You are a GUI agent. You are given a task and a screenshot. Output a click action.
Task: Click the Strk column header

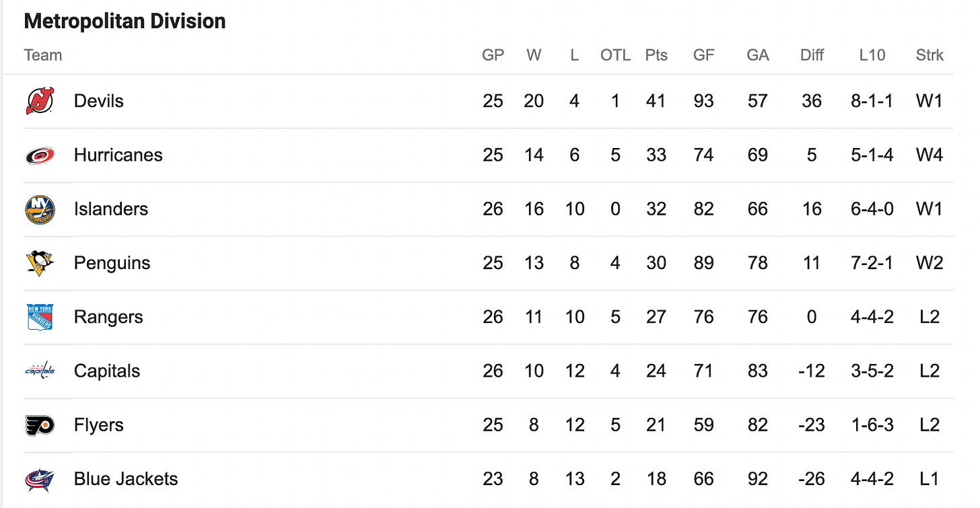click(930, 55)
